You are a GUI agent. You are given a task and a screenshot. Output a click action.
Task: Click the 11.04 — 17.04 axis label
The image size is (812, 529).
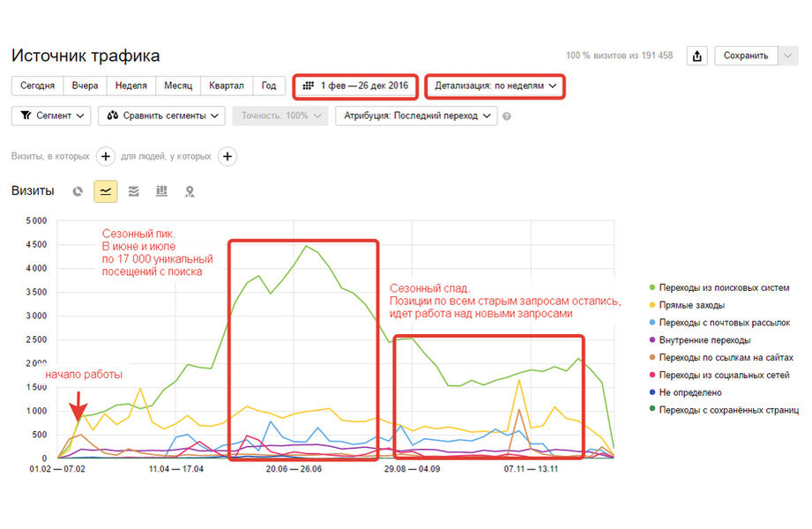[176, 469]
